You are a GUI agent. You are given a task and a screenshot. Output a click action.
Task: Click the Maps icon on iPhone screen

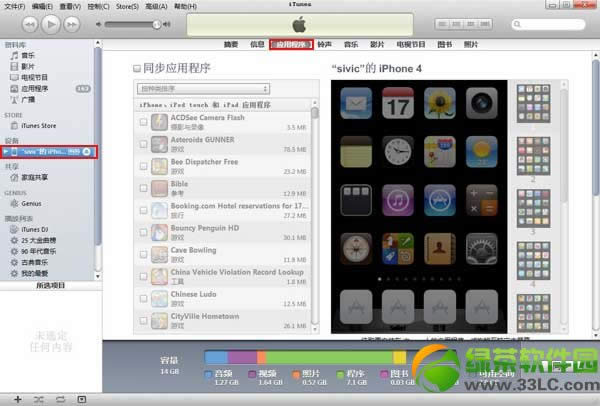tap(440, 152)
